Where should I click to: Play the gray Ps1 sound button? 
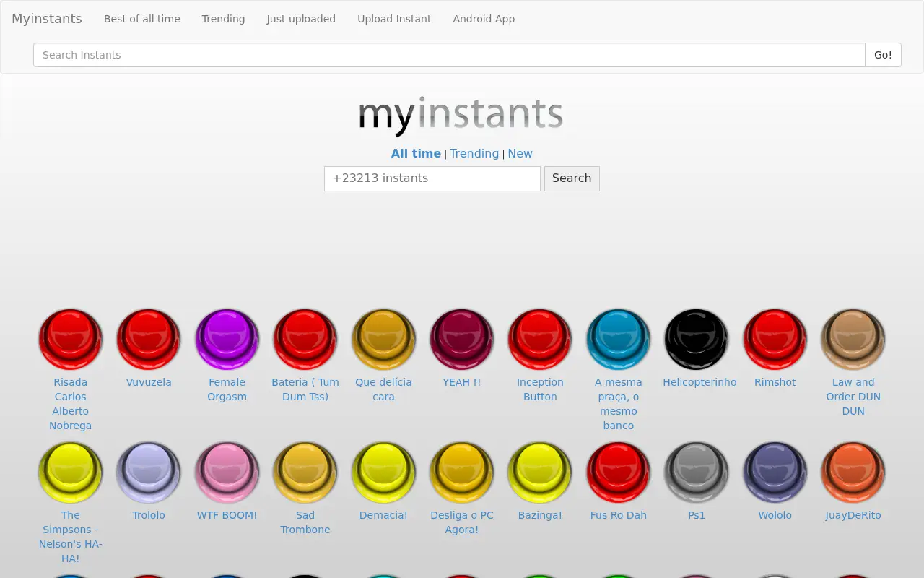click(x=697, y=472)
